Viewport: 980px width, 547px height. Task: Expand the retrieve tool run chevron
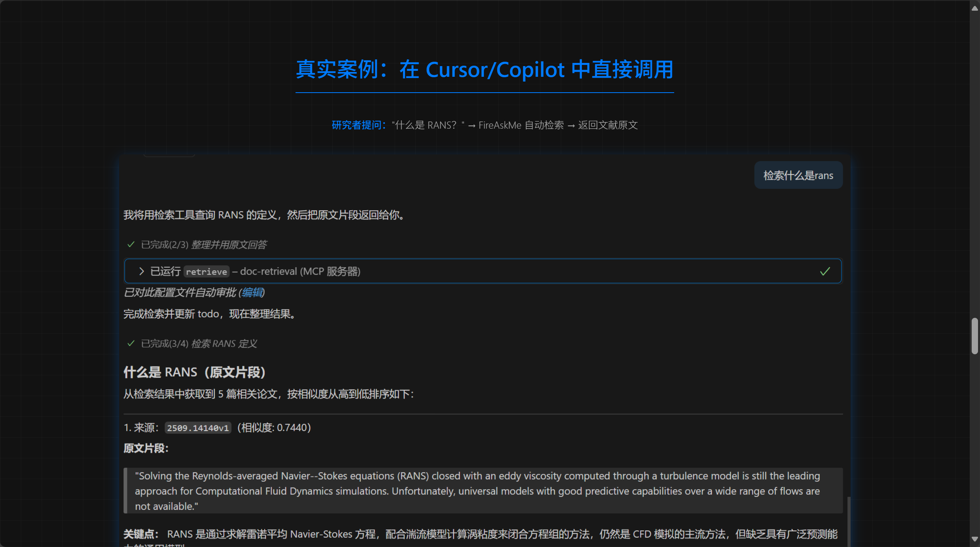[x=141, y=272]
